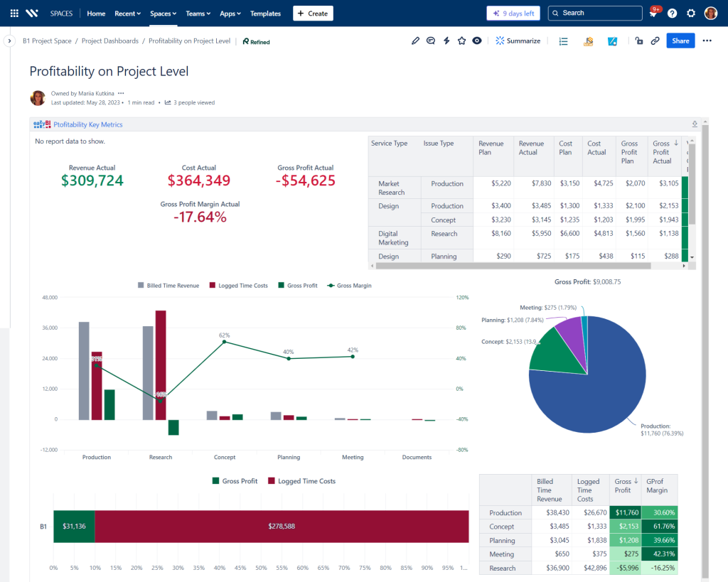This screenshot has height=582, width=728.
Task: Expand the Recent dropdown
Action: click(x=127, y=13)
